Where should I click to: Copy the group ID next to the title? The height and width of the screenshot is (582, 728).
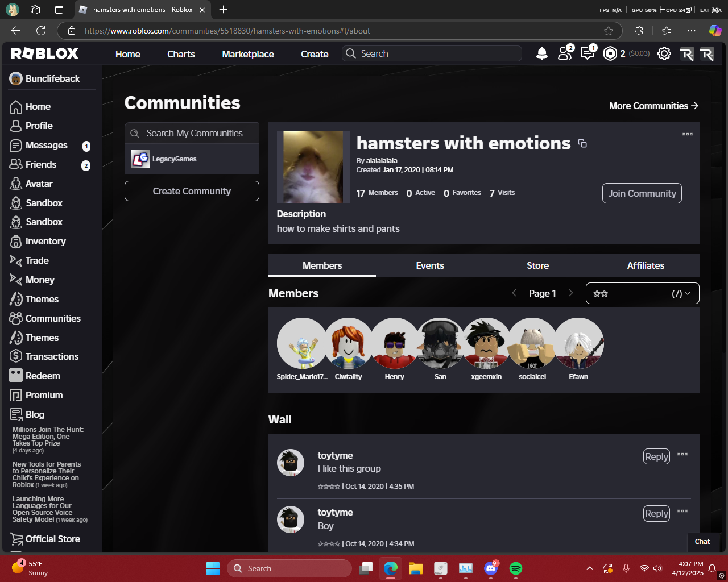582,143
